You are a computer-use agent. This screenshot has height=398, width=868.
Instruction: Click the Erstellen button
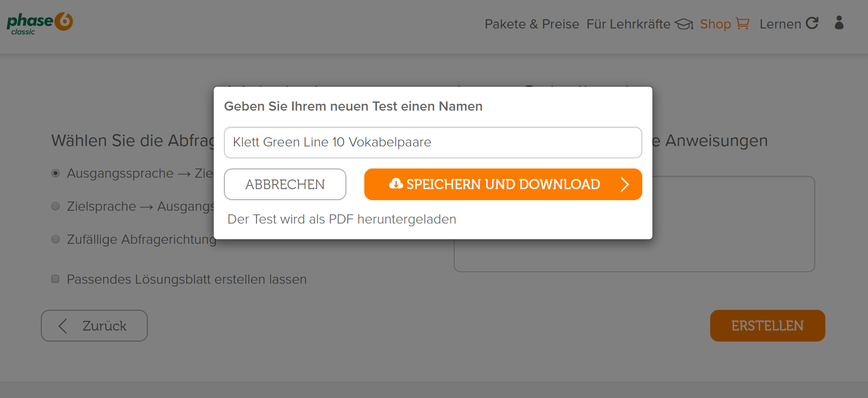[768, 325]
